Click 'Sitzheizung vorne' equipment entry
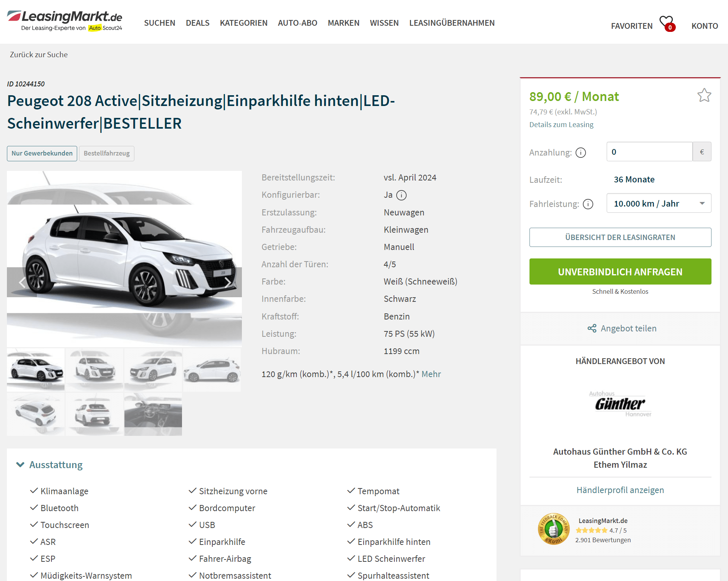This screenshot has width=728, height=581. [x=233, y=491]
